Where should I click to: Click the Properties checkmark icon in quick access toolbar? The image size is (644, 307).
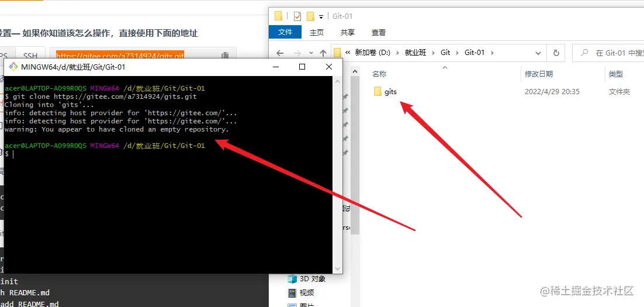click(x=298, y=16)
